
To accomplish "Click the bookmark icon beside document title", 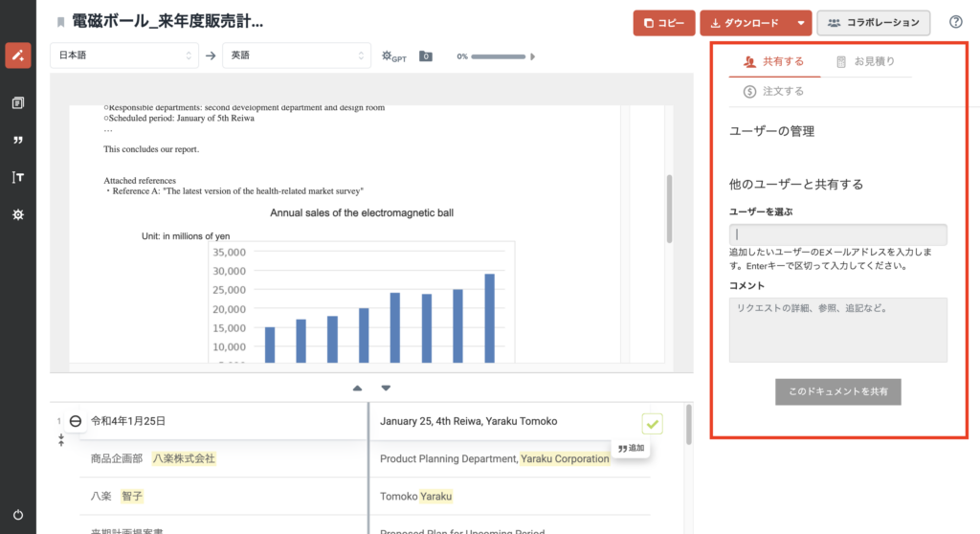I will 61,22.
